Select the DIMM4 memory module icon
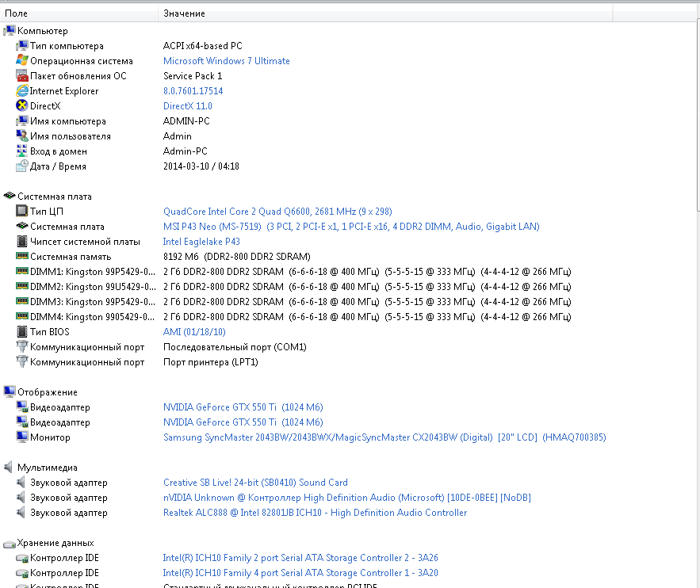The height and width of the screenshot is (588, 700). tap(22, 317)
